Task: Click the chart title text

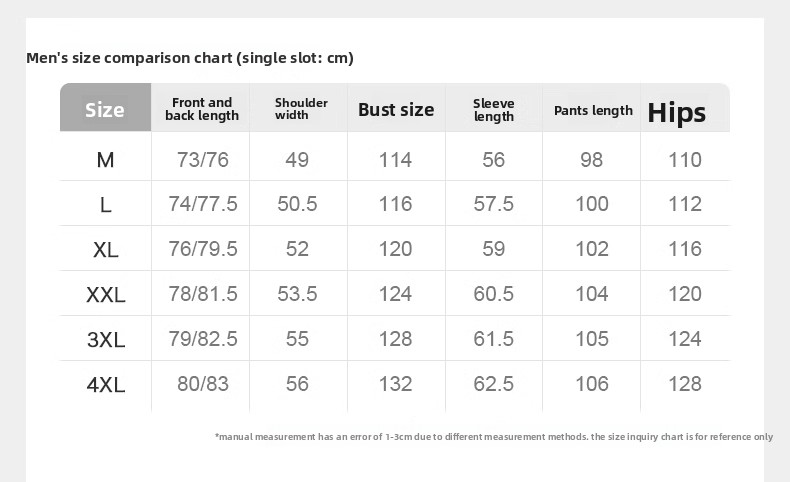Action: pyautogui.click(x=190, y=58)
